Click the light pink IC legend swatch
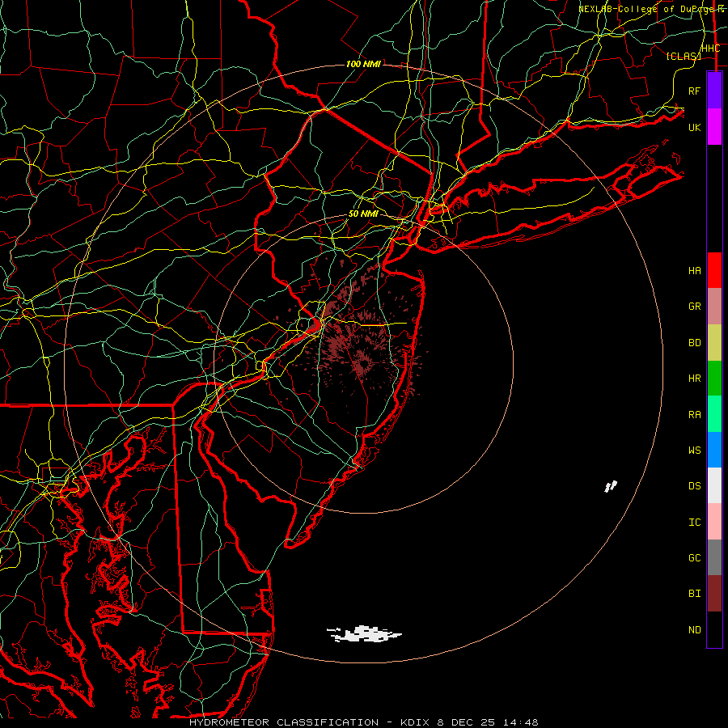Viewport: 728px width, 728px height. tap(714, 522)
